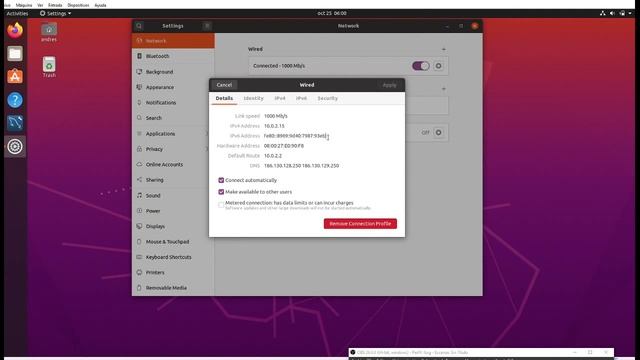Click IPv4 address value 10.0.2.15
Image resolution: width=640 pixels, height=360 pixels.
tap(274, 126)
